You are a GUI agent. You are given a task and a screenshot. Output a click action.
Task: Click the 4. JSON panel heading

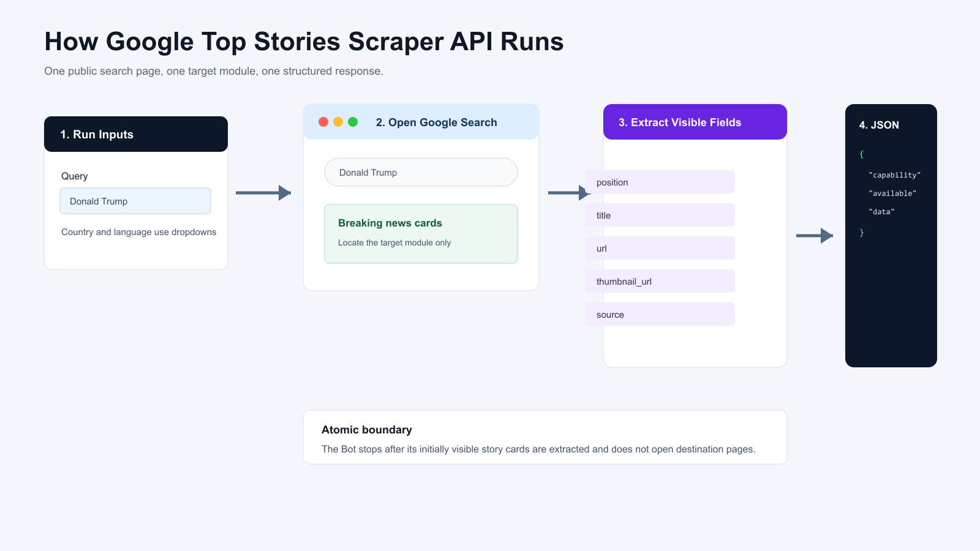tap(879, 125)
